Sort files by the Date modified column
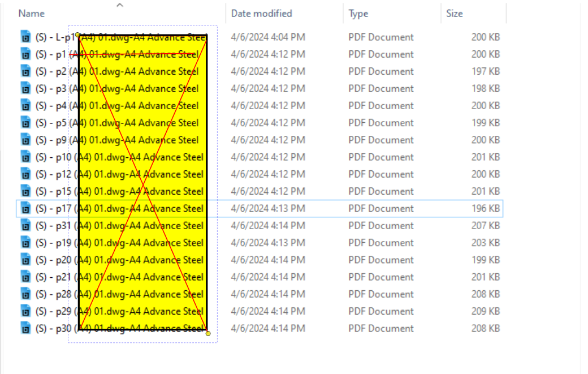588x374 pixels. pyautogui.click(x=261, y=13)
